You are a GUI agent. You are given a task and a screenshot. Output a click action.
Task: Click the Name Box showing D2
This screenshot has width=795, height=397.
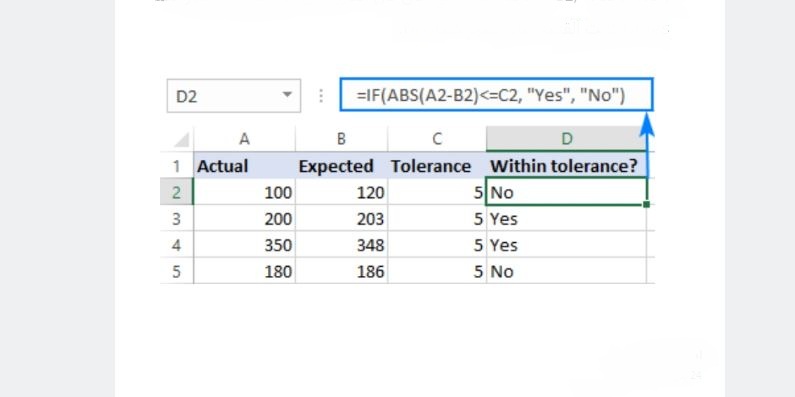(234, 95)
